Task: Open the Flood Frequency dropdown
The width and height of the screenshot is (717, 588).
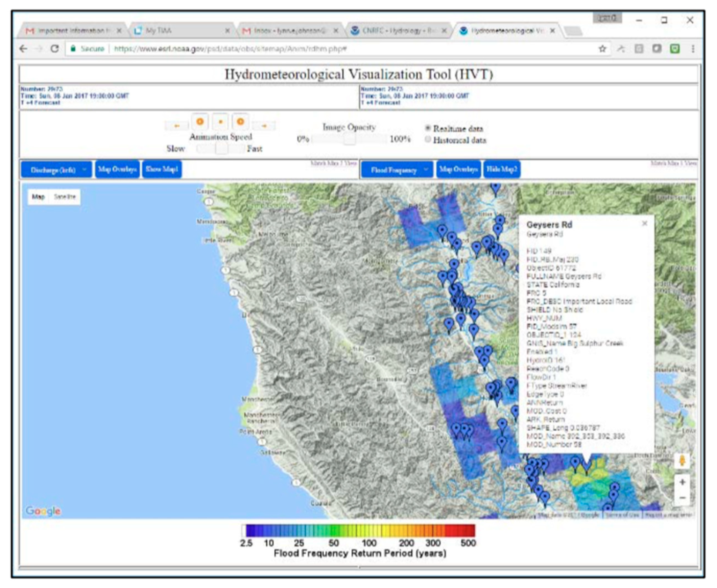Action: (x=397, y=170)
